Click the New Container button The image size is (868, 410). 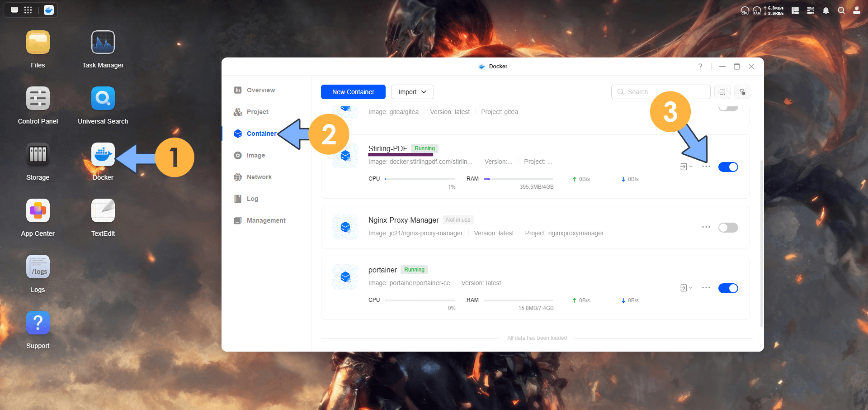353,92
